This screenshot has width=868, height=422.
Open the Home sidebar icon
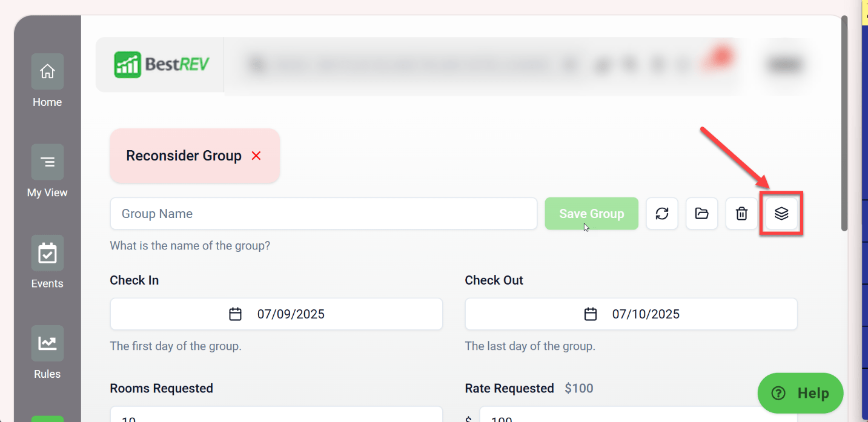pos(47,71)
